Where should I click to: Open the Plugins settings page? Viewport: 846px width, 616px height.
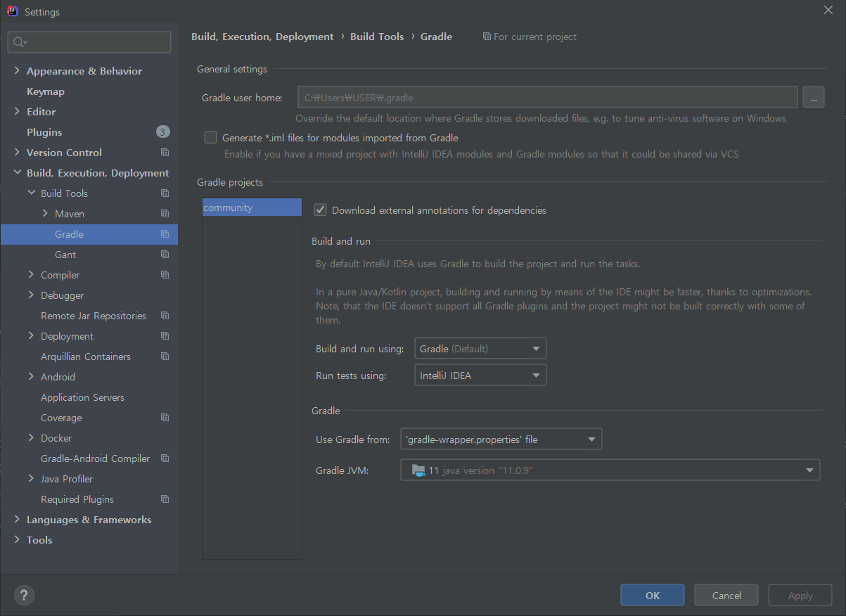(44, 132)
